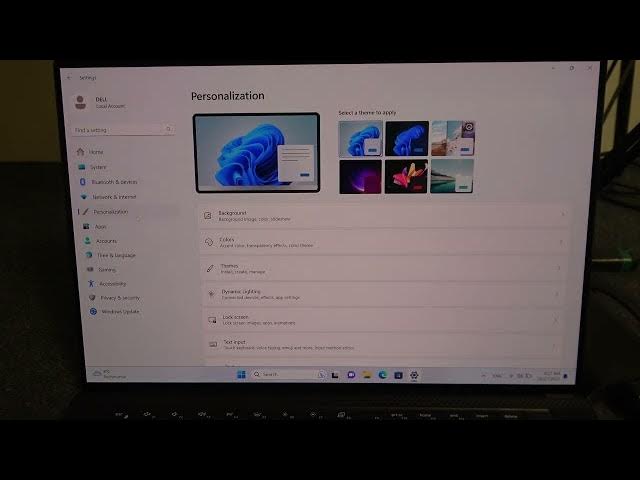Open Lock screen settings row
This screenshot has width=640, height=480.
(x=381, y=320)
